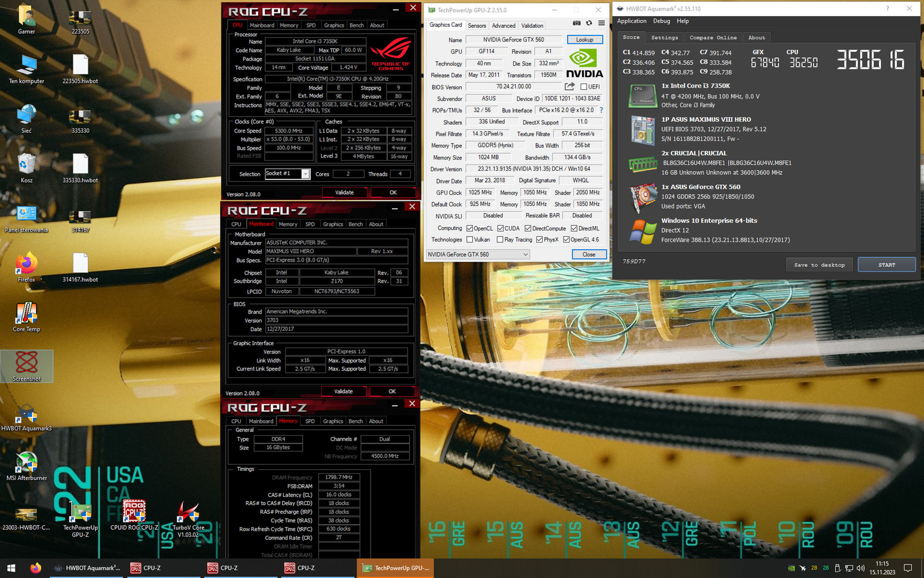The image size is (924, 578).
Task: Click the volume icon in system tray
Action: (x=860, y=568)
